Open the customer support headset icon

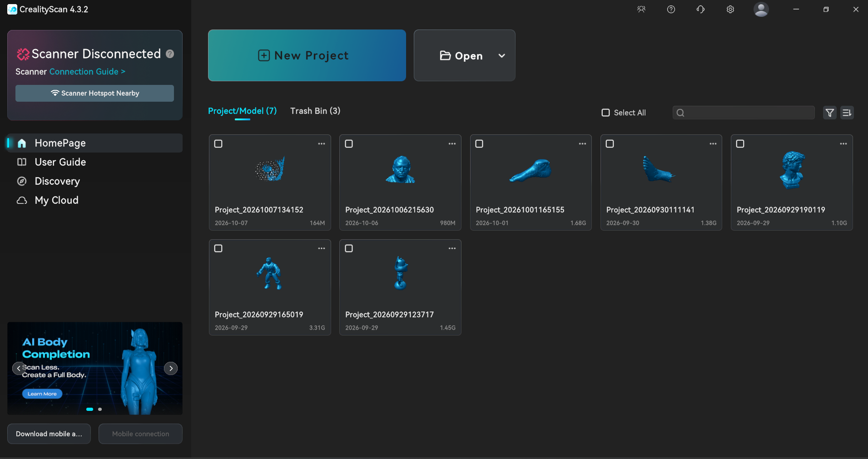click(700, 9)
